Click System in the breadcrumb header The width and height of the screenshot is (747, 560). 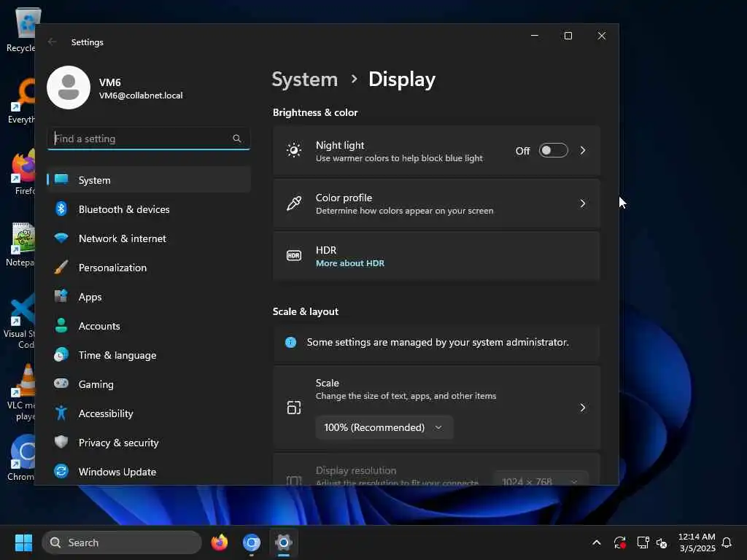pyautogui.click(x=305, y=79)
